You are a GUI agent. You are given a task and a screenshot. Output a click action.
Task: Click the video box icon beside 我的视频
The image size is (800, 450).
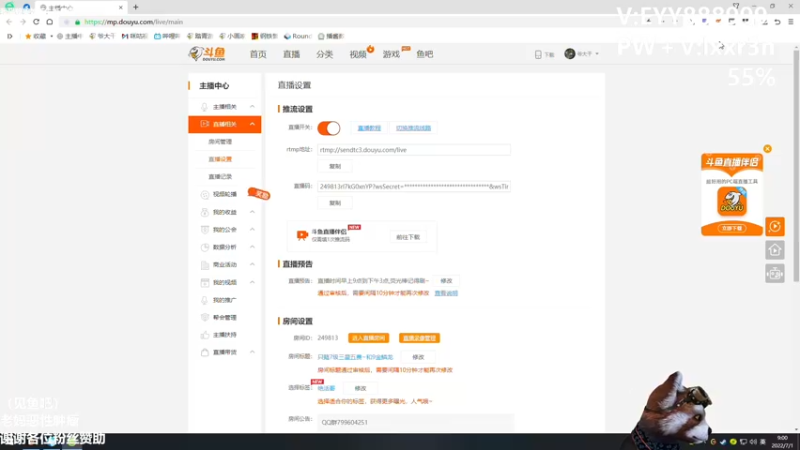coord(205,282)
